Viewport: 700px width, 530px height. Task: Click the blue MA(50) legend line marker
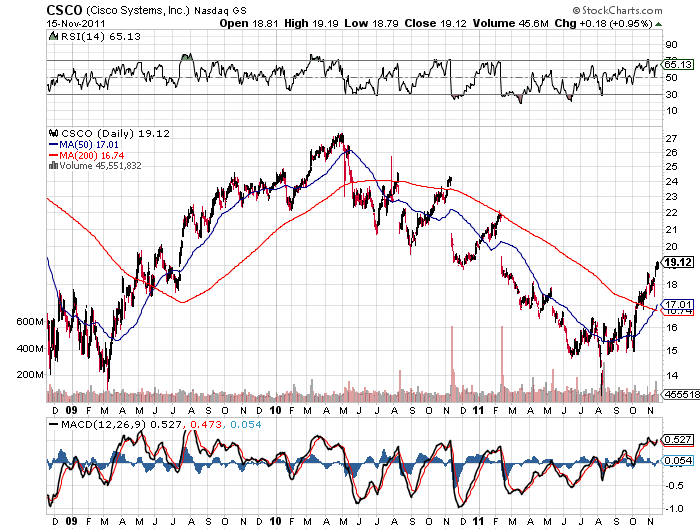click(x=54, y=145)
